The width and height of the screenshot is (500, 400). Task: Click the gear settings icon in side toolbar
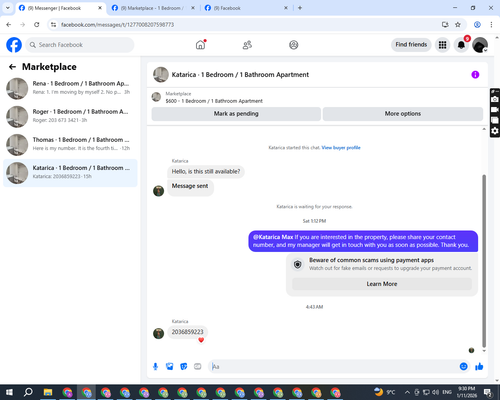495,131
